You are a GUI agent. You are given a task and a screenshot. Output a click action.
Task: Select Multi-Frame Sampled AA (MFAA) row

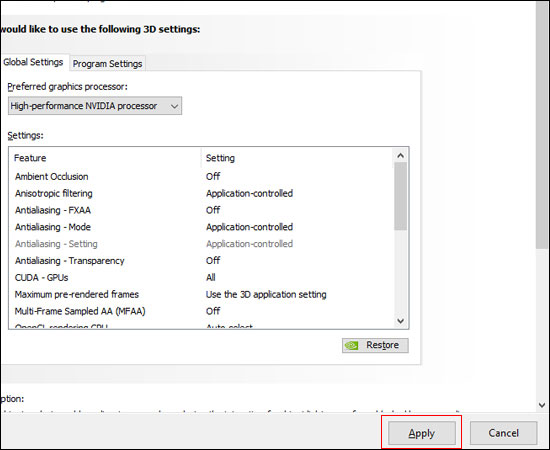coord(202,311)
